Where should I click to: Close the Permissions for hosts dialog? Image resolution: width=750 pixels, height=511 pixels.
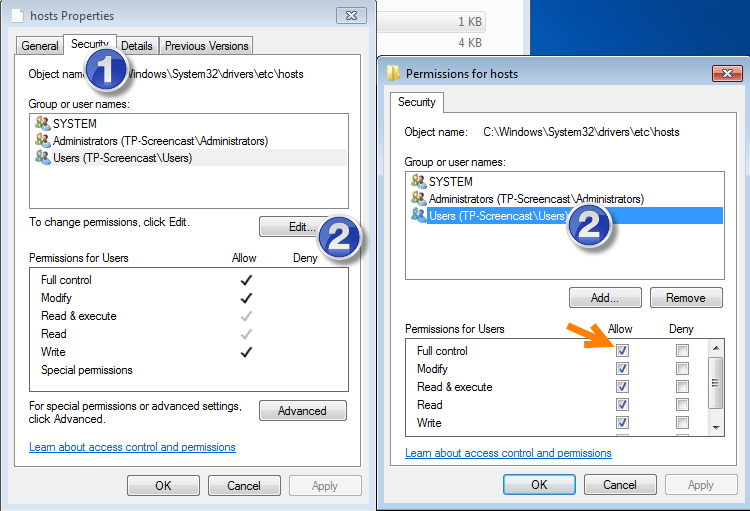[725, 74]
